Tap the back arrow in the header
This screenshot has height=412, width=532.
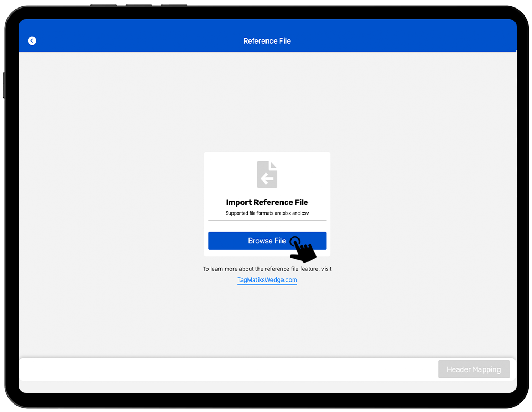(32, 41)
